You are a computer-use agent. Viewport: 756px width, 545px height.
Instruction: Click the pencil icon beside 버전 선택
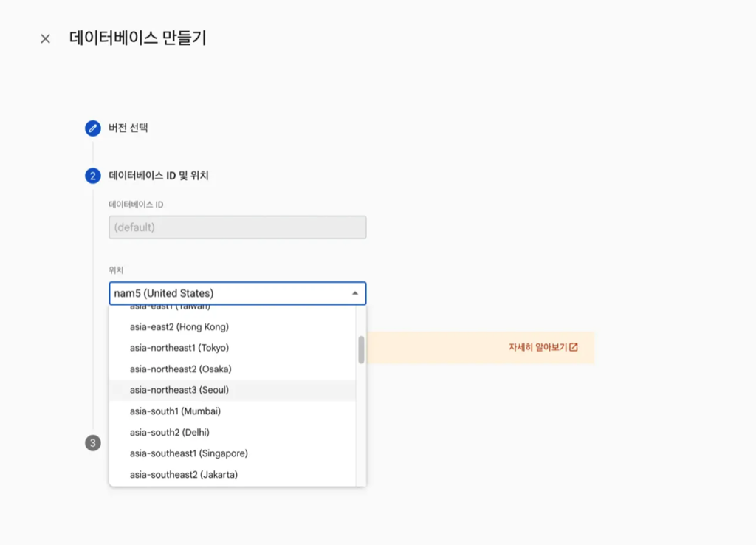92,128
